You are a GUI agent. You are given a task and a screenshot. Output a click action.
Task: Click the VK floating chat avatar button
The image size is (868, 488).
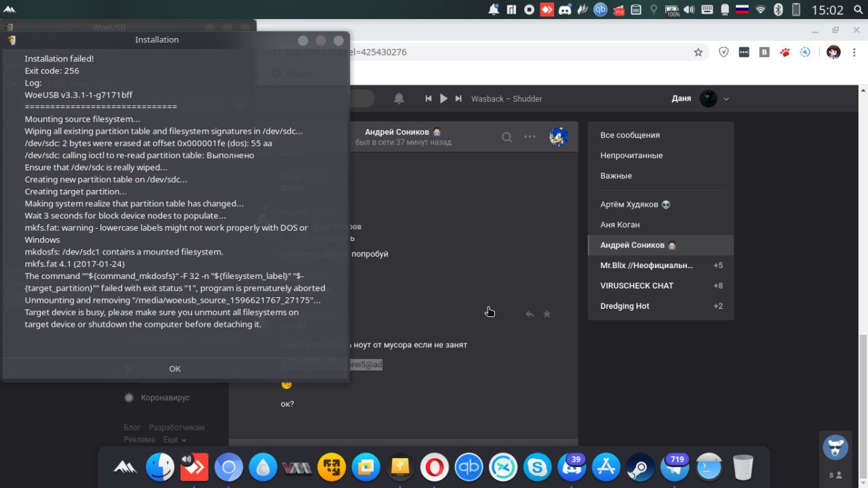click(835, 447)
